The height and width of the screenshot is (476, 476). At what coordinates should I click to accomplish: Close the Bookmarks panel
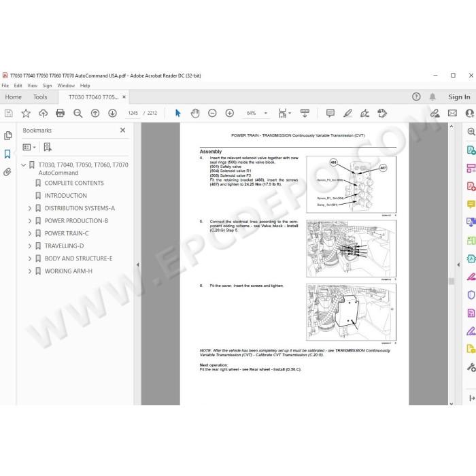pos(122,131)
